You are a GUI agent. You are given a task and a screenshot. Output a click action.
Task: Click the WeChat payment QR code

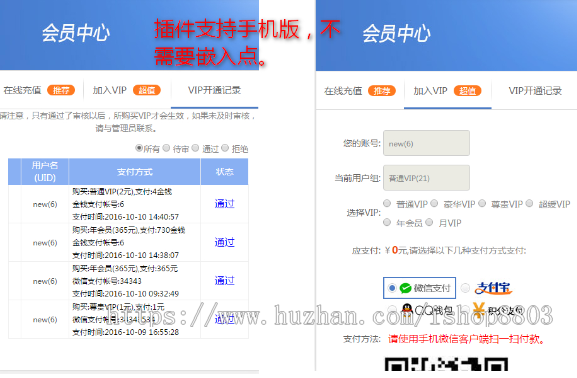point(446,364)
